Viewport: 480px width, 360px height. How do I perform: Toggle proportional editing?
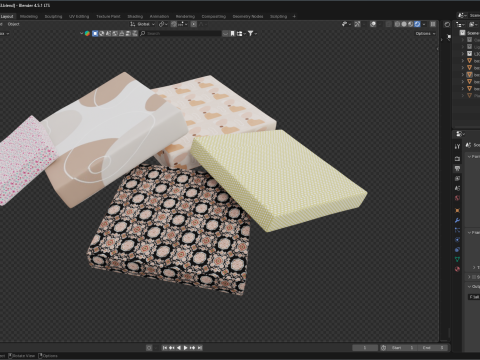click(194, 24)
